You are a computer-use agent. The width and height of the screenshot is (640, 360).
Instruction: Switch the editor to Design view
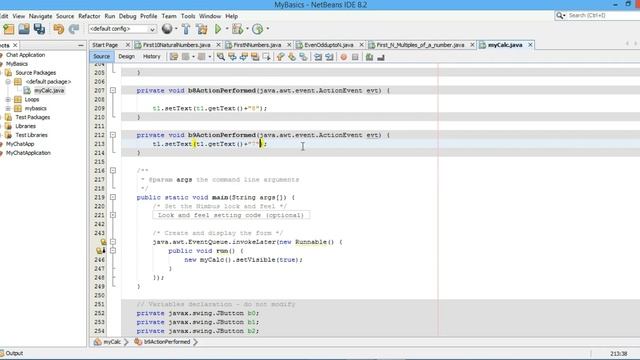(x=127, y=56)
